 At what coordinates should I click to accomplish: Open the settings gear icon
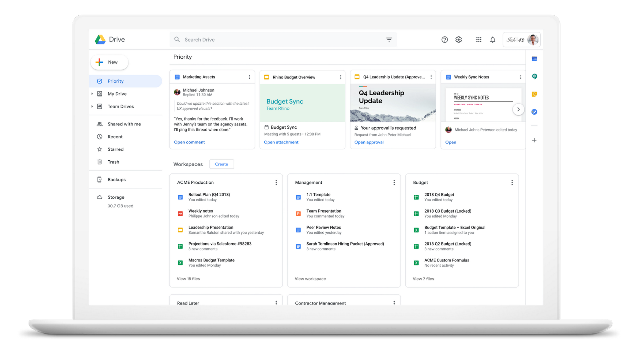click(459, 40)
